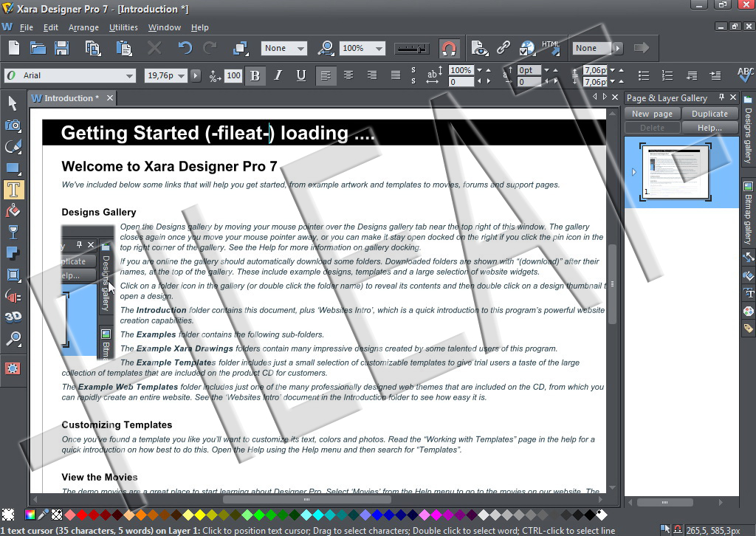Set right text alignment
This screenshot has height=536, width=756.
click(x=372, y=75)
